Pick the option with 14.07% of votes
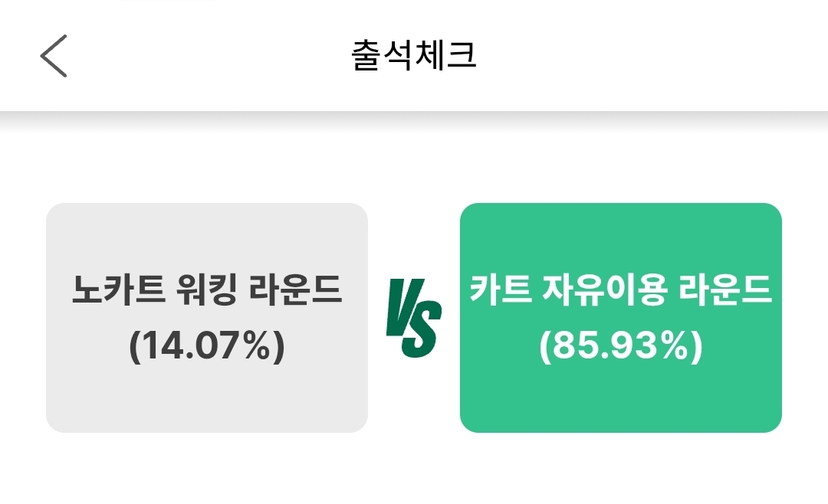This screenshot has height=504, width=828. coord(207,318)
